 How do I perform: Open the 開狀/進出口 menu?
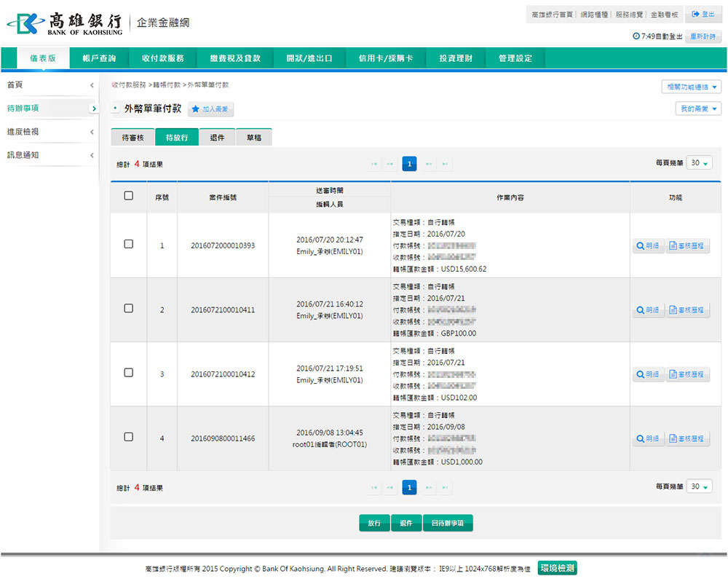pyautogui.click(x=309, y=58)
